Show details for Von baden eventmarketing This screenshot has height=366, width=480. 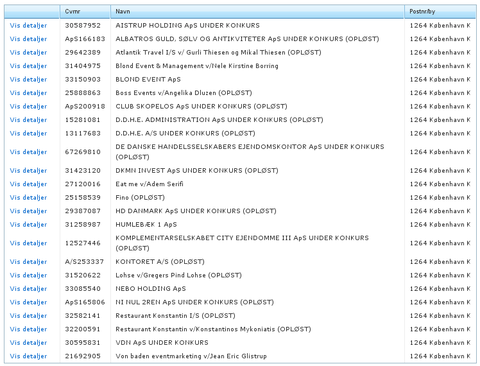(x=28, y=356)
